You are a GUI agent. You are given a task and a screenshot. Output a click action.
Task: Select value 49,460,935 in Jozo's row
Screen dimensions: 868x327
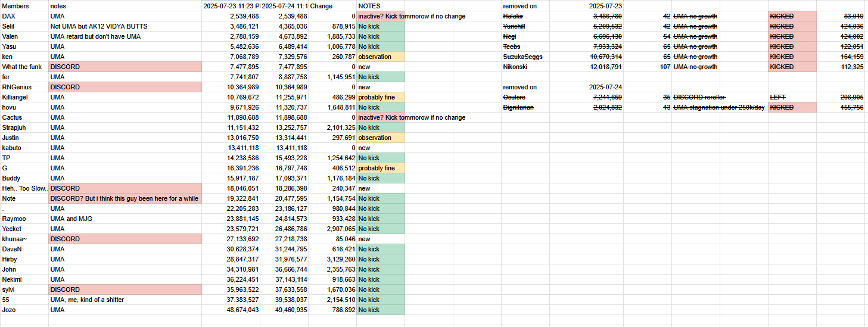285,310
